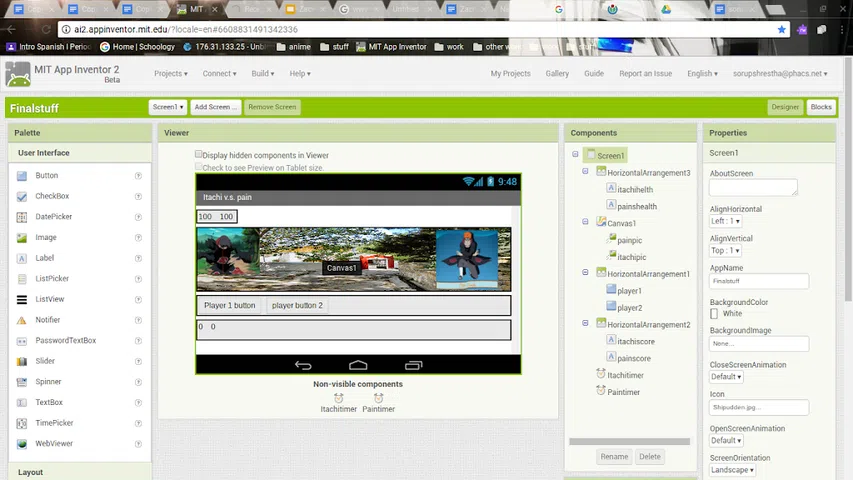Collapse HorizontalArrangement3 tree node
The image size is (853, 480).
pyautogui.click(x=585, y=171)
